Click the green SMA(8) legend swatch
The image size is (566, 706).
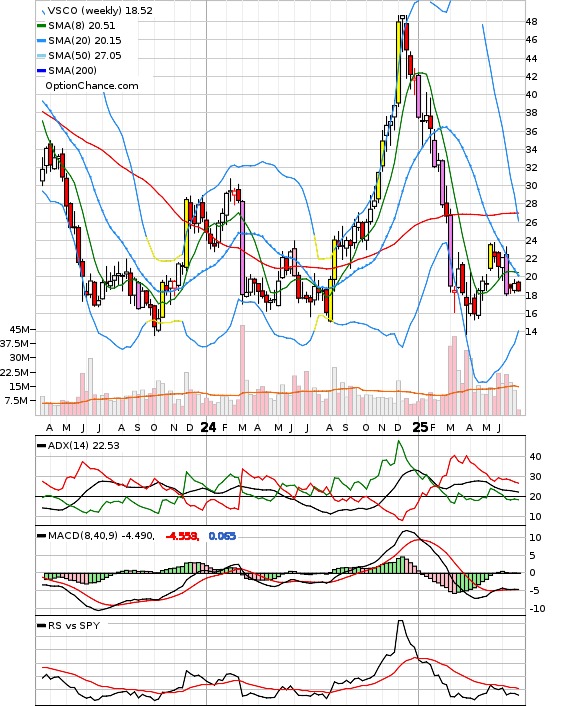click(x=41, y=26)
